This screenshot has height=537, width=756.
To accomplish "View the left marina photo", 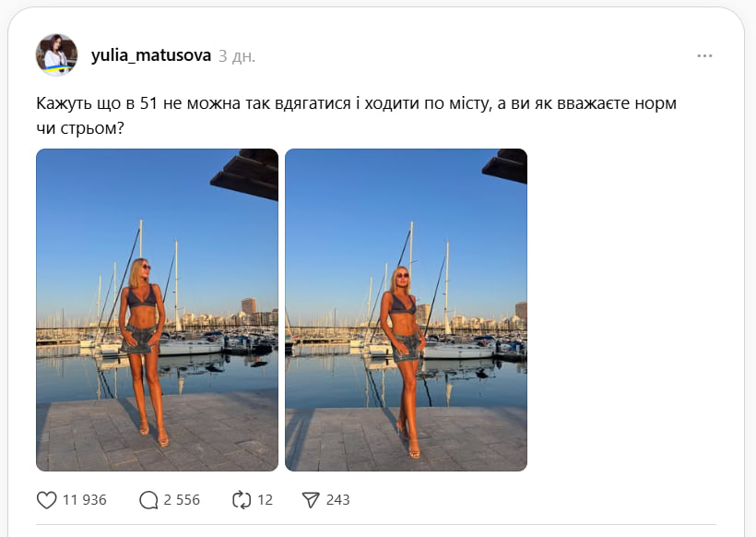I will pos(157,310).
